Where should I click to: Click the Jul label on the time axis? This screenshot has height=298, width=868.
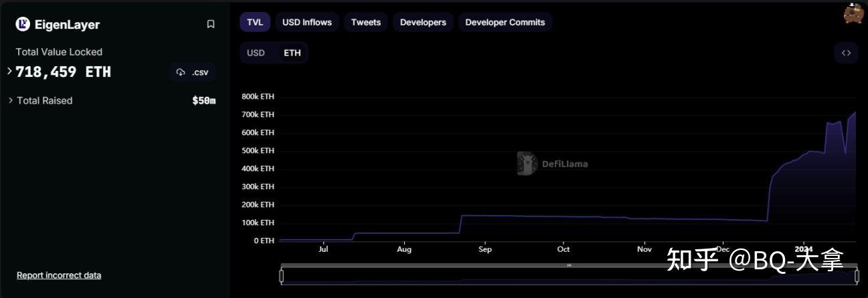(x=324, y=249)
